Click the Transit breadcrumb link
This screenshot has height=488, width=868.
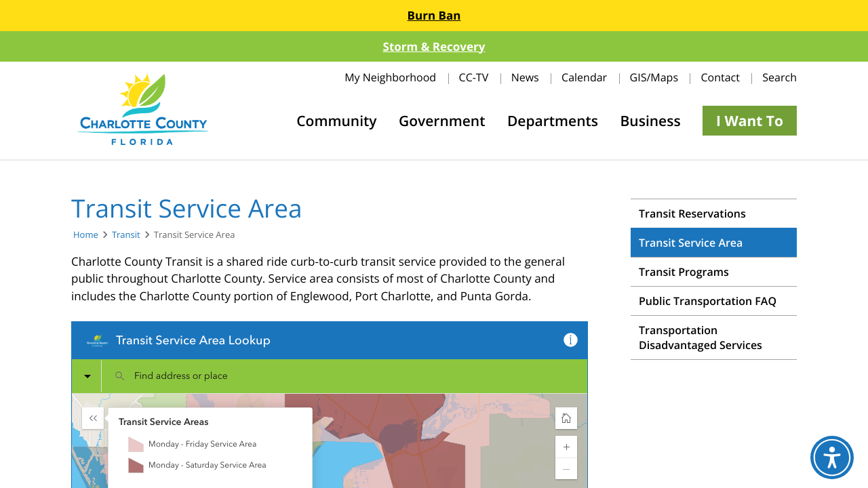pos(125,235)
